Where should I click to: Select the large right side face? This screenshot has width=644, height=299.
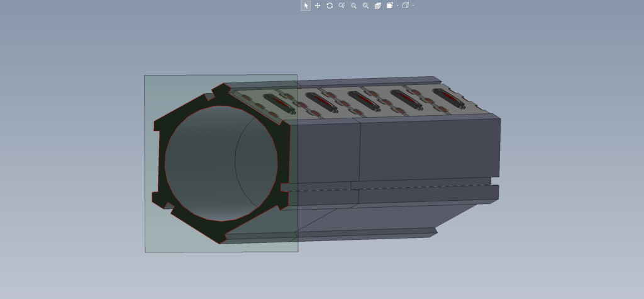click(428, 148)
